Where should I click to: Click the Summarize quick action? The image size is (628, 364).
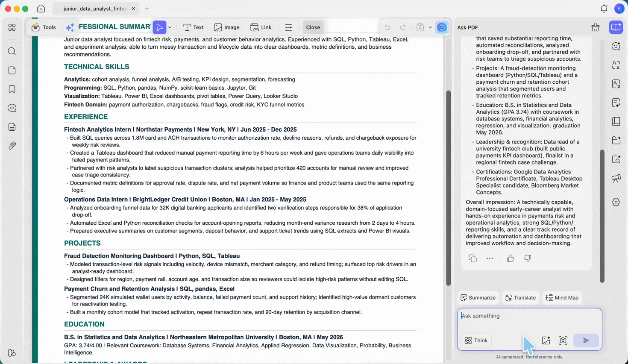pos(478,298)
